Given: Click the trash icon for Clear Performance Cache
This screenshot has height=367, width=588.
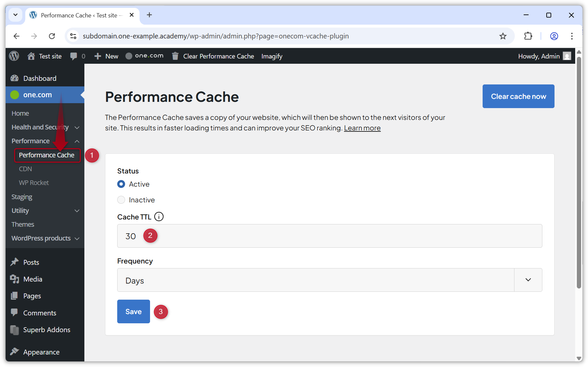Looking at the screenshot, I should click(x=175, y=56).
